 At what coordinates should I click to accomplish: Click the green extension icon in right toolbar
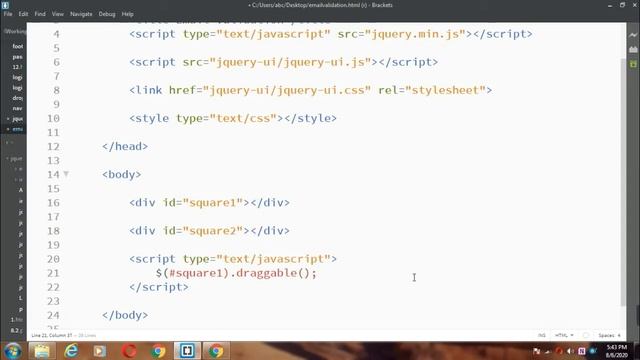click(633, 64)
